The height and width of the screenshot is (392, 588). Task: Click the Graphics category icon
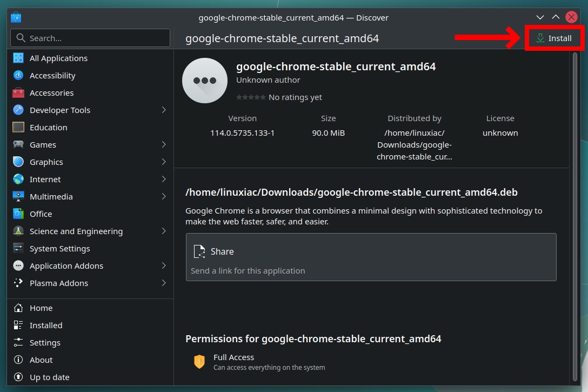[18, 162]
